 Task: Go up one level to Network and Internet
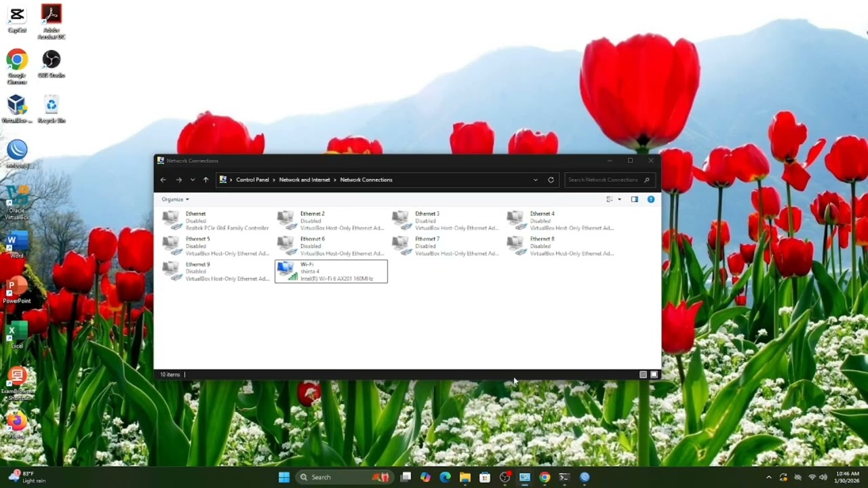[x=206, y=180]
